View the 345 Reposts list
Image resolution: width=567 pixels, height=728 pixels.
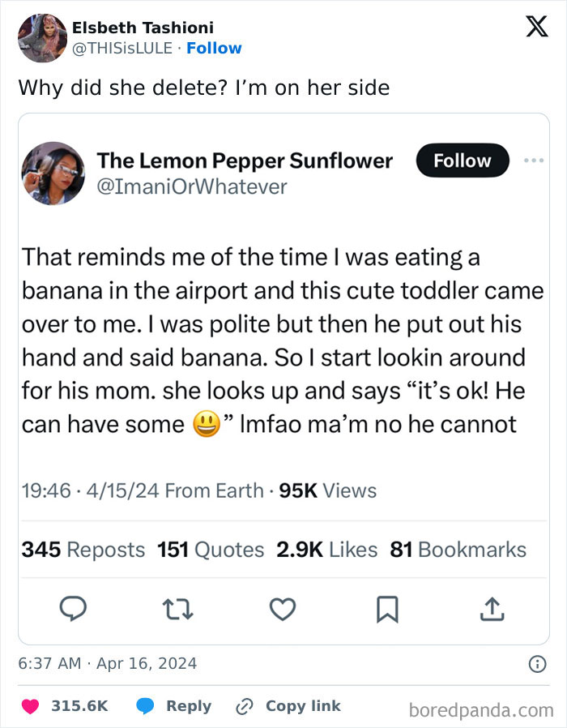click(84, 549)
